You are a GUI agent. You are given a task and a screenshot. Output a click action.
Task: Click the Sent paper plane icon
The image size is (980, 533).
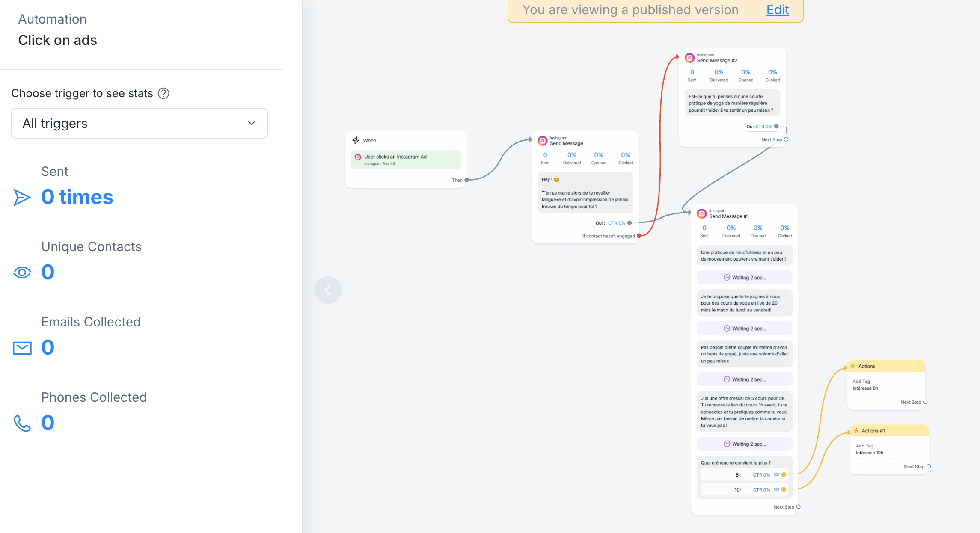22,197
